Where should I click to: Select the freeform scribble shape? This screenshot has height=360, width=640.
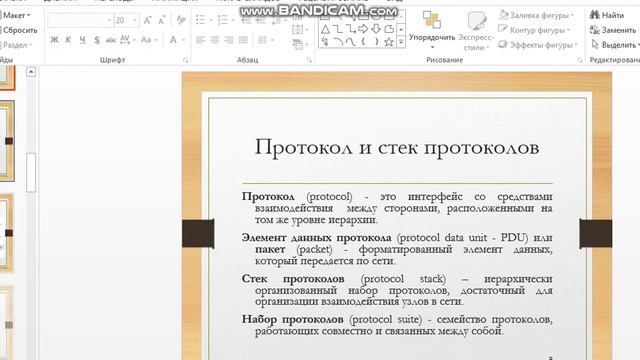(x=325, y=41)
